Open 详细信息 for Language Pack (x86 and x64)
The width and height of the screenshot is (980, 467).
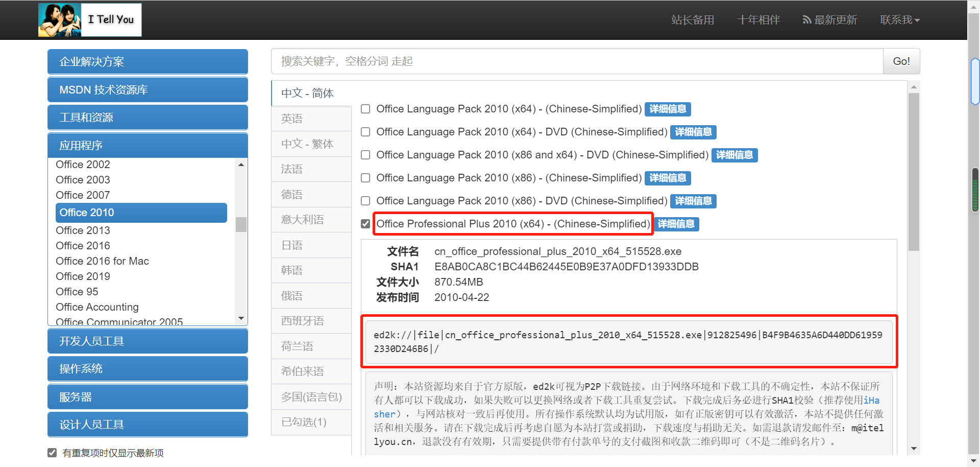click(x=734, y=155)
